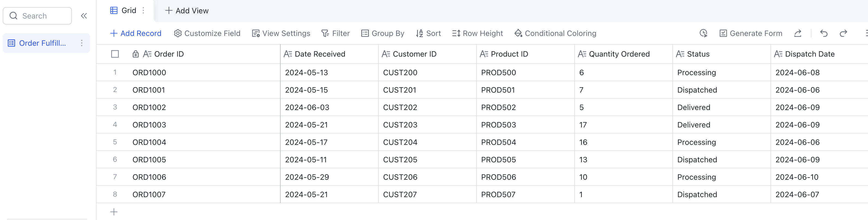868x220 pixels.
Task: Click Add View tab button
Action: (x=187, y=11)
